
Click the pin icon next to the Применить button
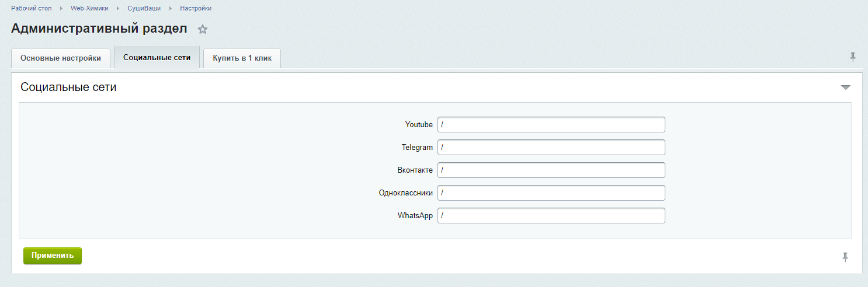pos(845,257)
